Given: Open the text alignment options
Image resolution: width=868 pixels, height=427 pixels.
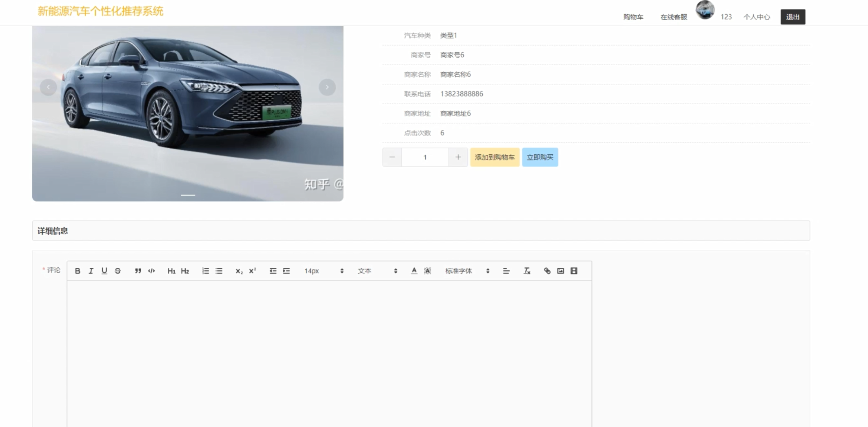Looking at the screenshot, I should (506, 271).
